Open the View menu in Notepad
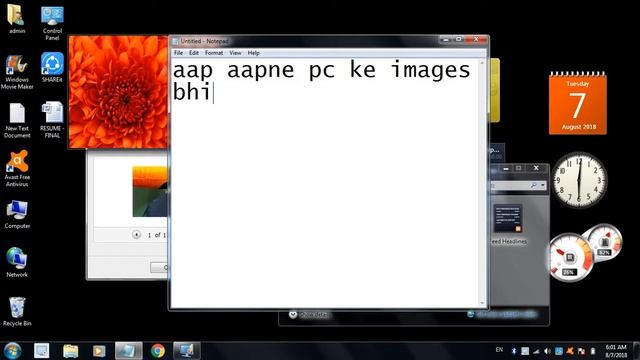 (x=235, y=53)
